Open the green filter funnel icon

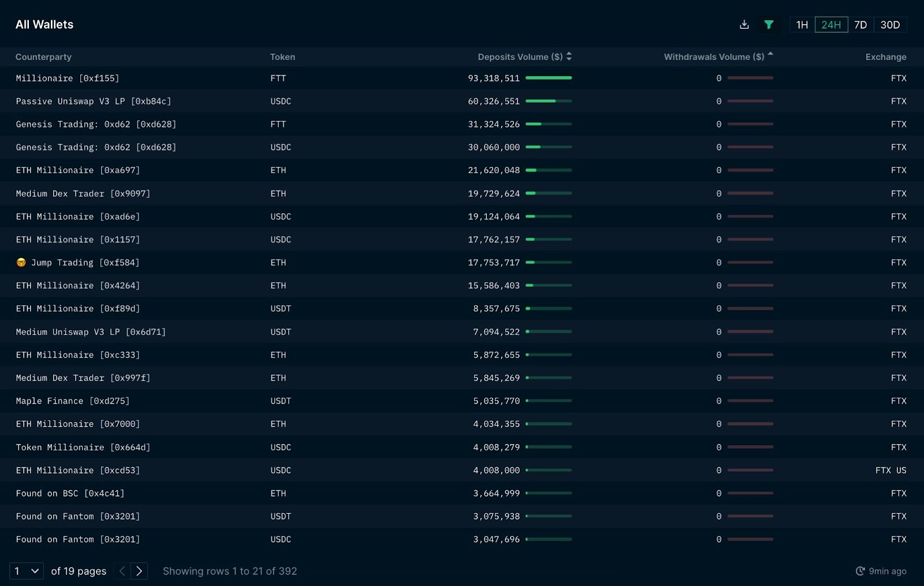(769, 24)
